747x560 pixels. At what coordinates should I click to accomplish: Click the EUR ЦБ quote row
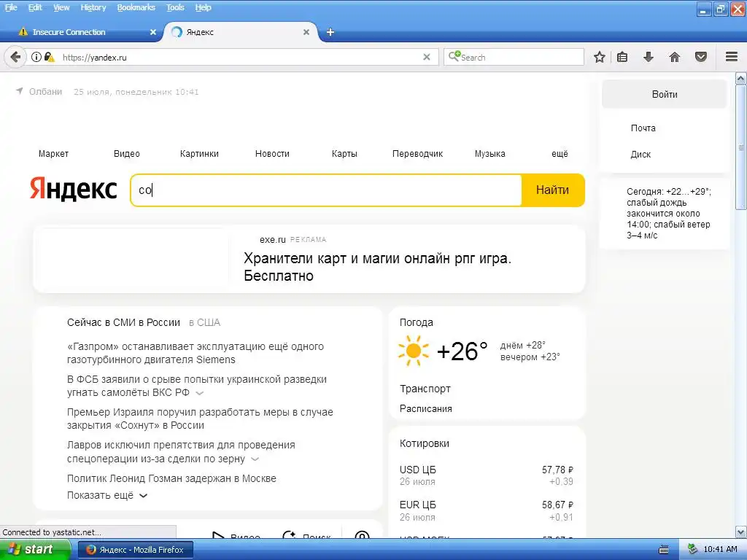pos(487,510)
